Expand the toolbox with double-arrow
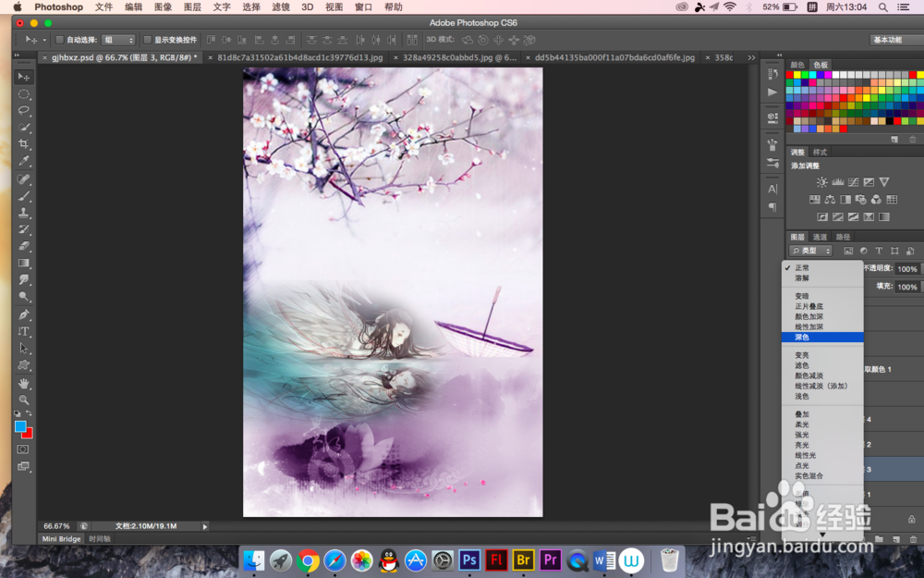Image resolution: width=924 pixels, height=578 pixels. pos(17,55)
